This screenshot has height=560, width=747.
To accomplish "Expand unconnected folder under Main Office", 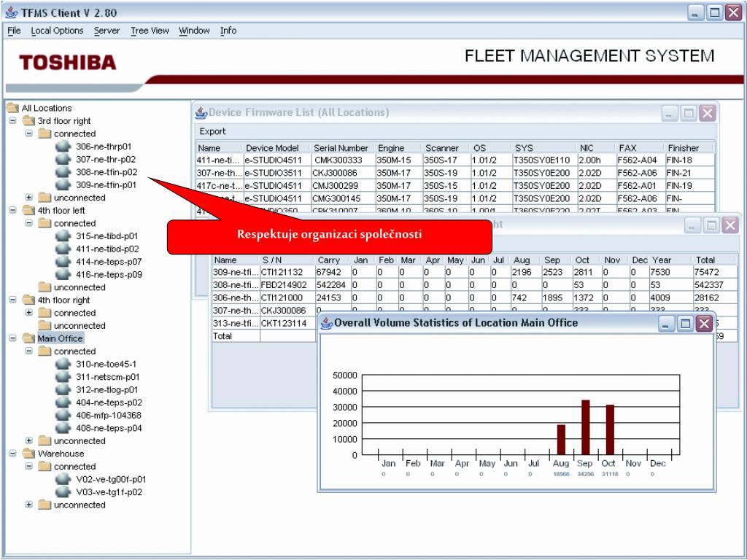I will pyautogui.click(x=29, y=441).
